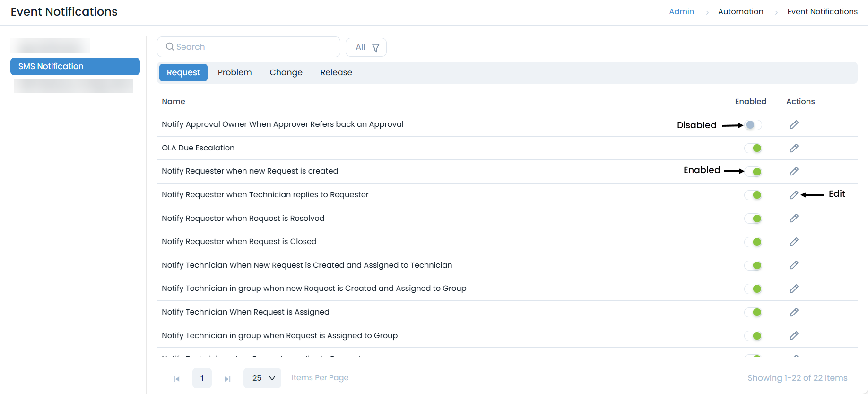Toggle 'Notify Technician in group when new Request' switch
Image resolution: width=868 pixels, height=394 pixels.
point(753,289)
